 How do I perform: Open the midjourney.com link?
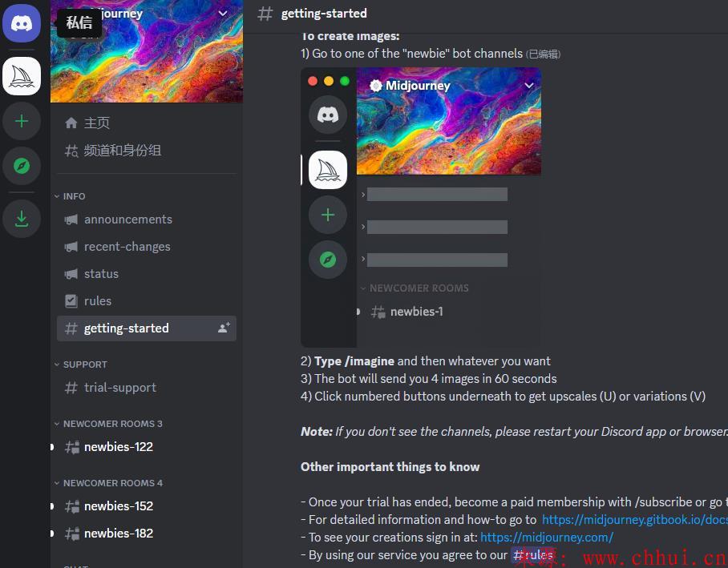(x=547, y=538)
